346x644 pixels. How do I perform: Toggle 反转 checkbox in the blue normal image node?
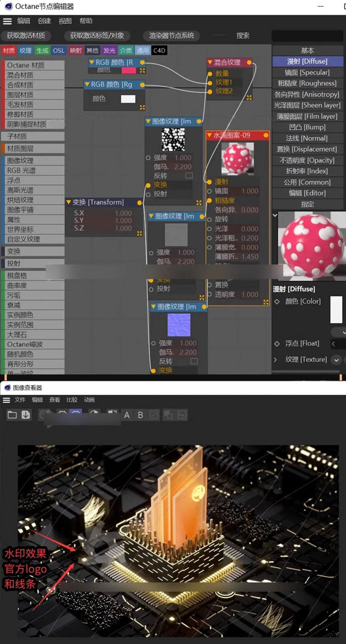(x=194, y=361)
